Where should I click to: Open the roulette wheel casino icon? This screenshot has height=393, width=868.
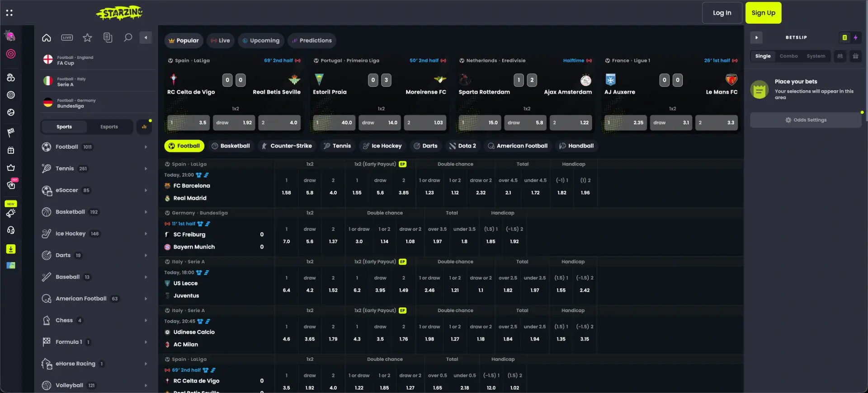pos(11,95)
